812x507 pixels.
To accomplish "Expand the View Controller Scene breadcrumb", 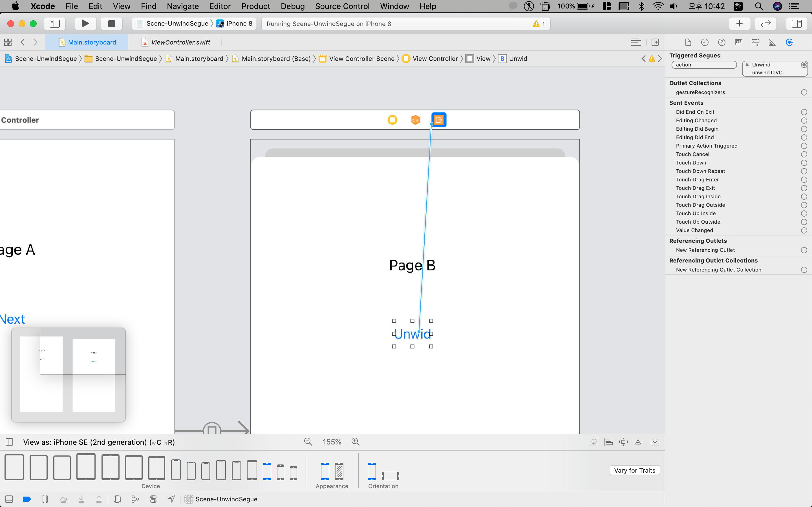I will coord(361,59).
